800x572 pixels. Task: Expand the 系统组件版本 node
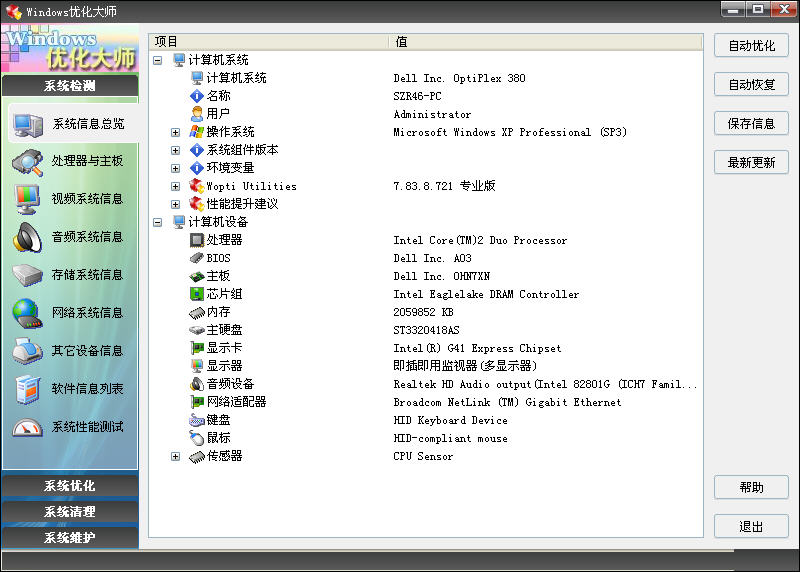(x=176, y=150)
